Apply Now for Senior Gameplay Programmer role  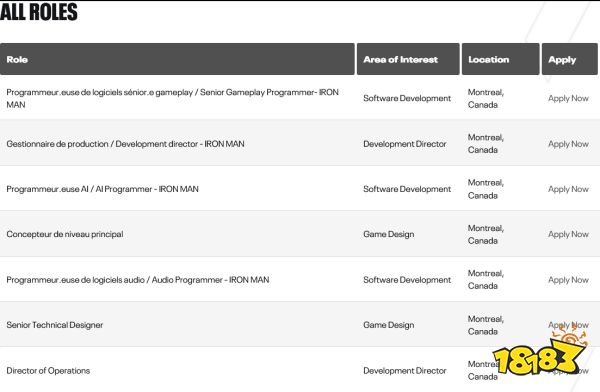pyautogui.click(x=568, y=98)
